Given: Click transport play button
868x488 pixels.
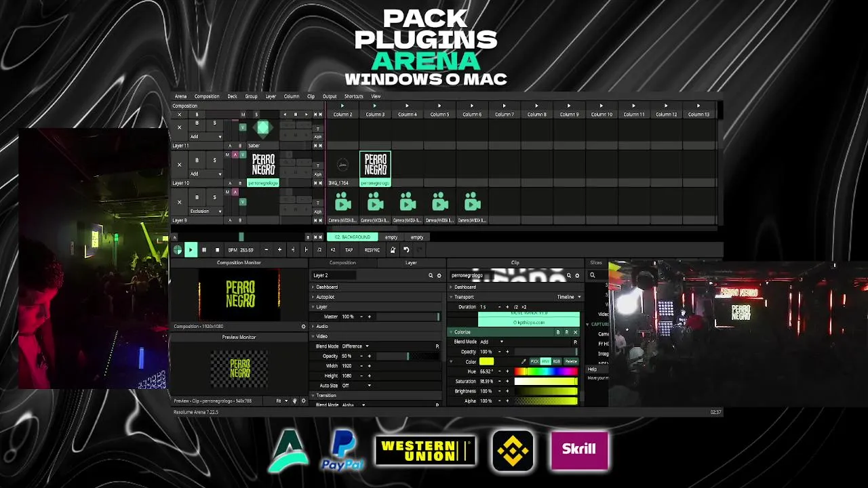Looking at the screenshot, I should coord(191,250).
